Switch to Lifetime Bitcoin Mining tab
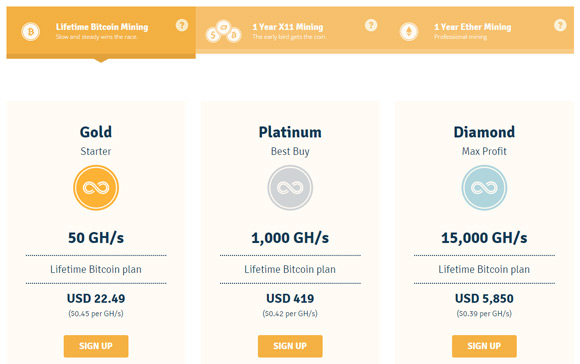 coord(101,32)
